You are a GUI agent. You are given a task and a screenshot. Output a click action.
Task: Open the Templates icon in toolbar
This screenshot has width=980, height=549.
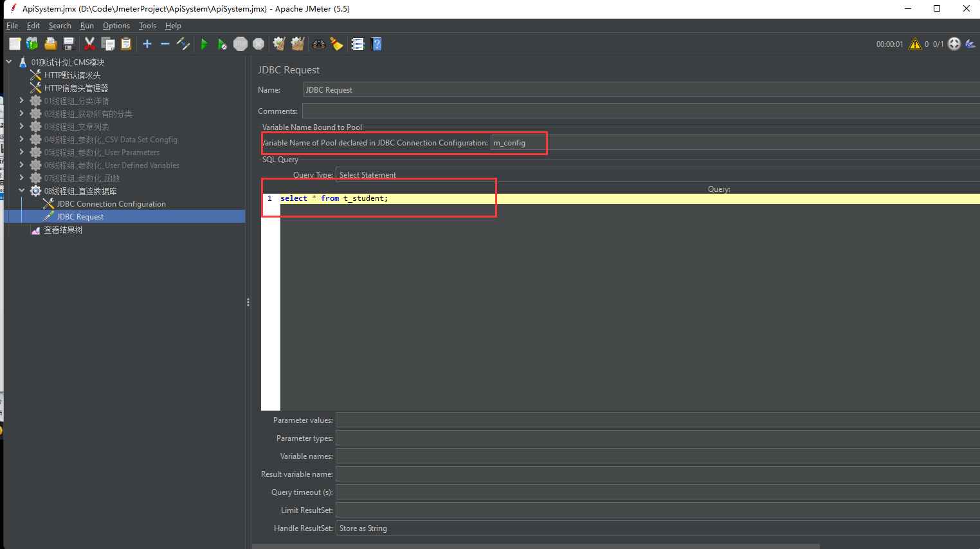pos(32,44)
